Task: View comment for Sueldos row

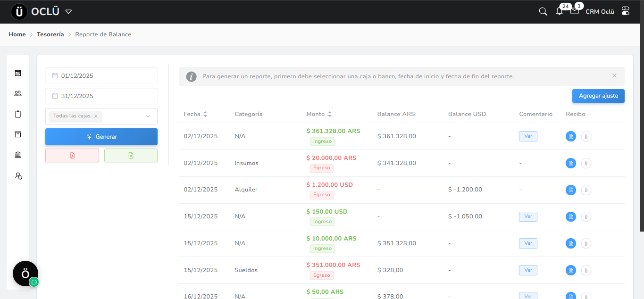Action: point(528,270)
